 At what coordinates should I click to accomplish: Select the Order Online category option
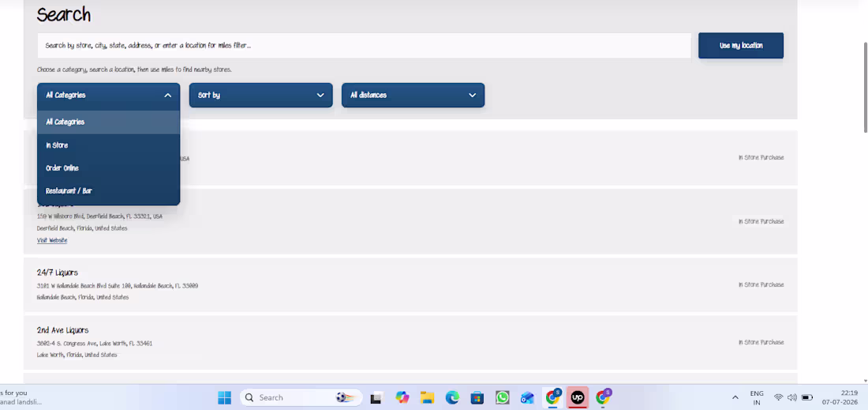click(109, 168)
